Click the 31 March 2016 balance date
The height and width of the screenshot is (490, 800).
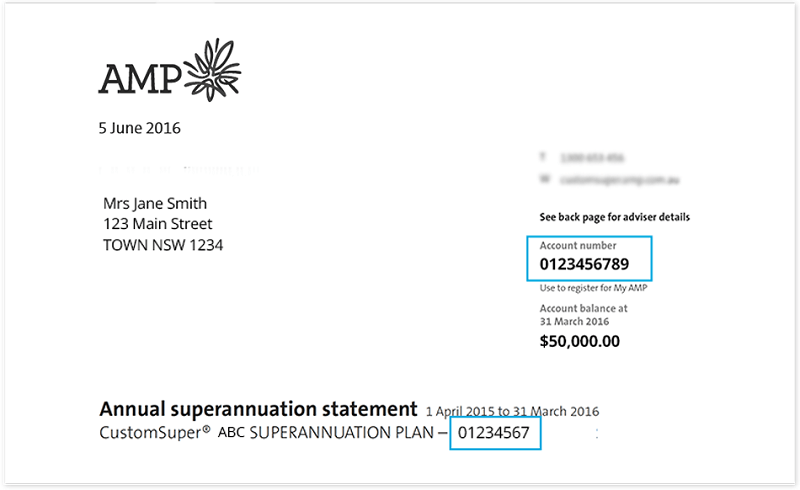574,322
